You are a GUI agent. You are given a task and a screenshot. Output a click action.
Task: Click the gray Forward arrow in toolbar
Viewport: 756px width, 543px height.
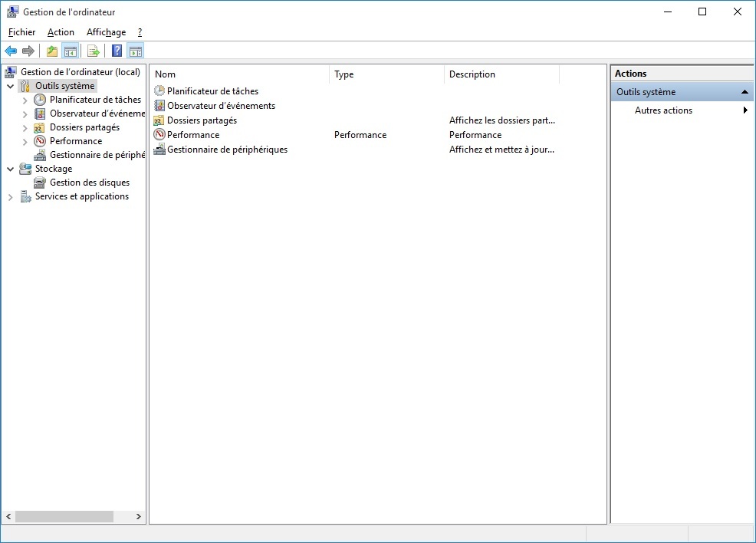(x=28, y=51)
